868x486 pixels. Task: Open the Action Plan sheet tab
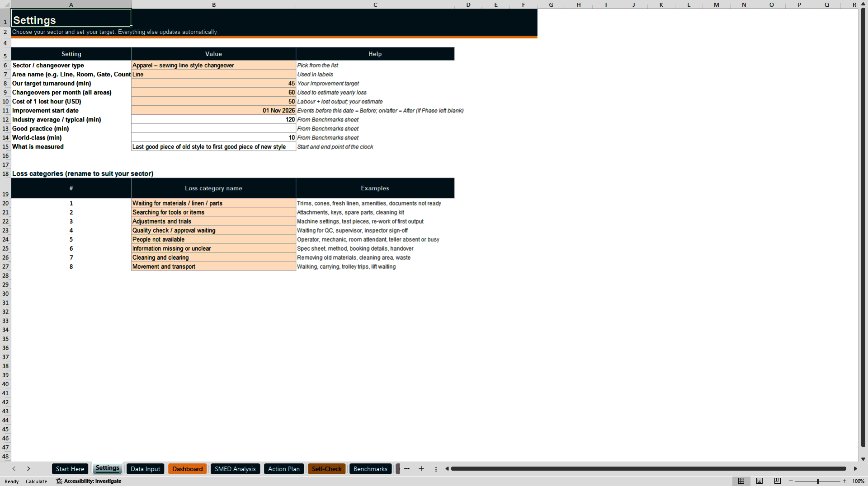pyautogui.click(x=283, y=469)
